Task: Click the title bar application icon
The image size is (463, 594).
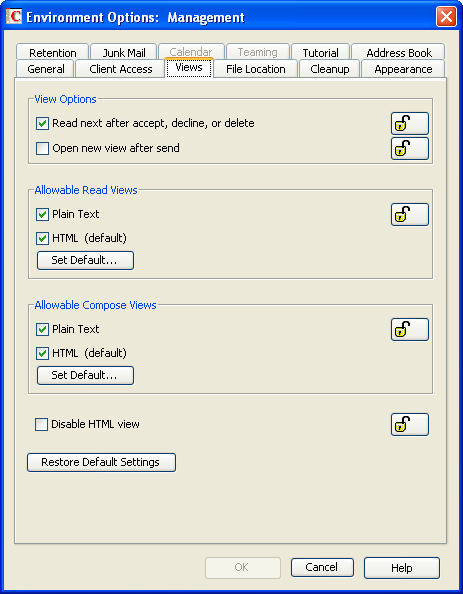Action: pyautogui.click(x=14, y=17)
